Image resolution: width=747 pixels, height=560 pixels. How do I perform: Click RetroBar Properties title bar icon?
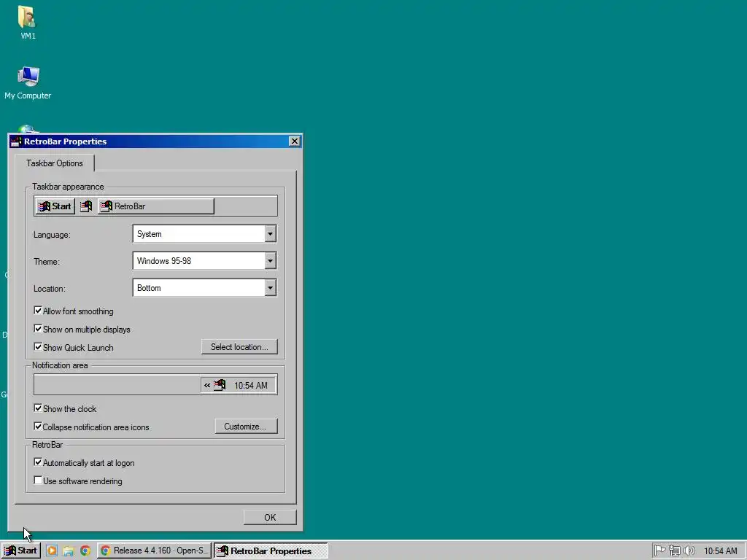(16, 141)
